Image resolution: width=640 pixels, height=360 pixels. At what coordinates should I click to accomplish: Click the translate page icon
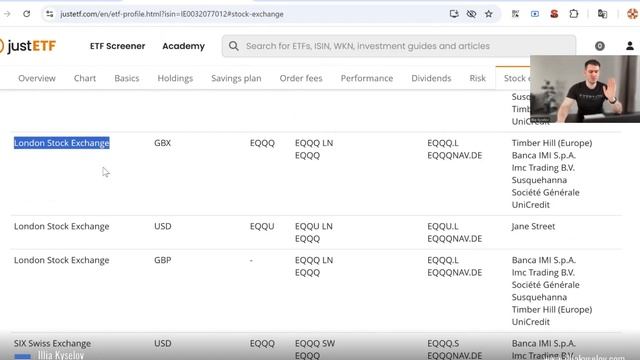coord(602,14)
